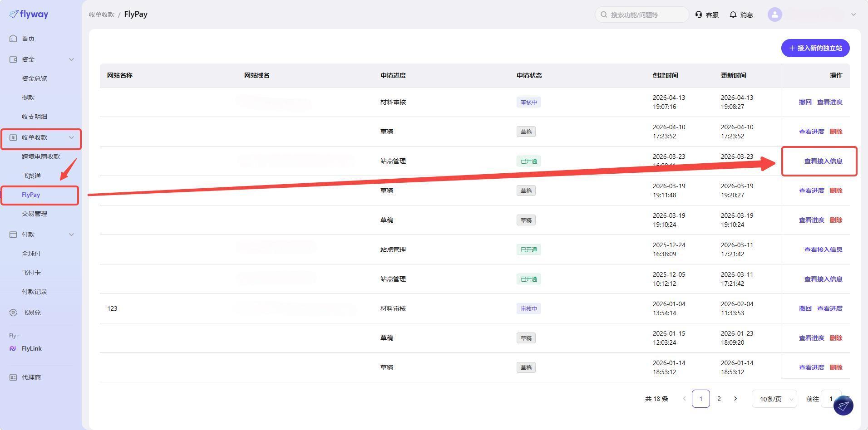This screenshot has height=430, width=868.
Task: Open 付款记录 in sidebar
Action: [35, 292]
